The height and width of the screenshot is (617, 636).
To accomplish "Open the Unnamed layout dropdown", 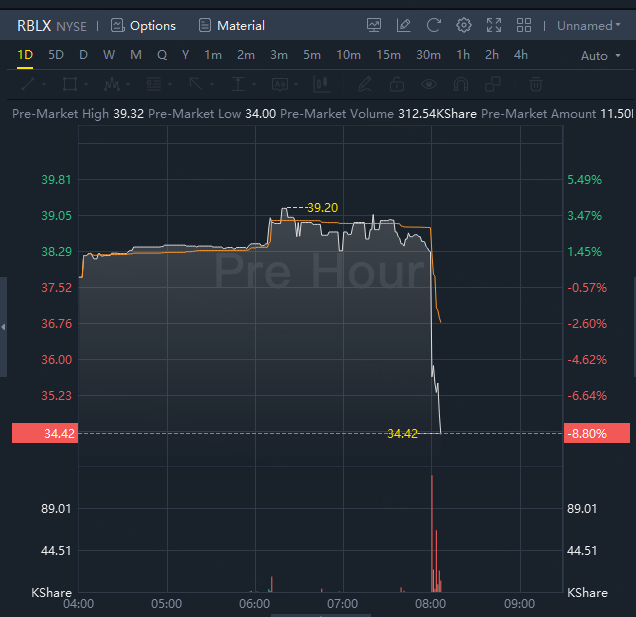I will 588,25.
